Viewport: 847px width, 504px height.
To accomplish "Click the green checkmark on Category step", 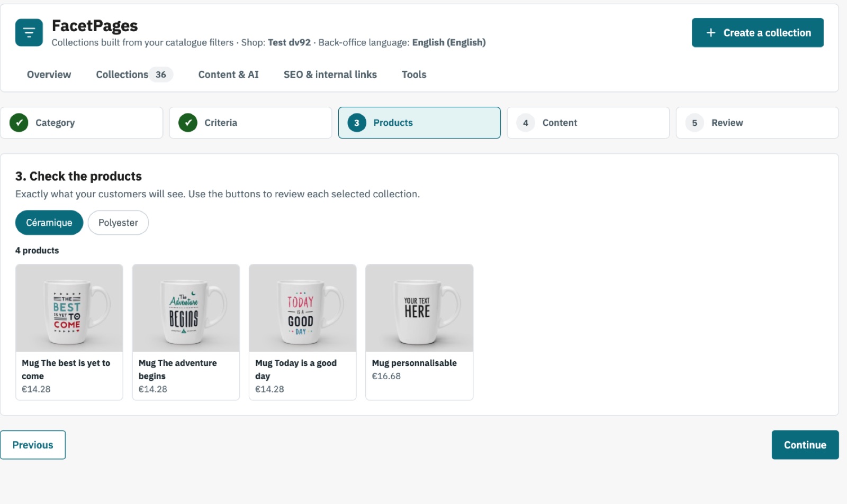I will coord(19,123).
